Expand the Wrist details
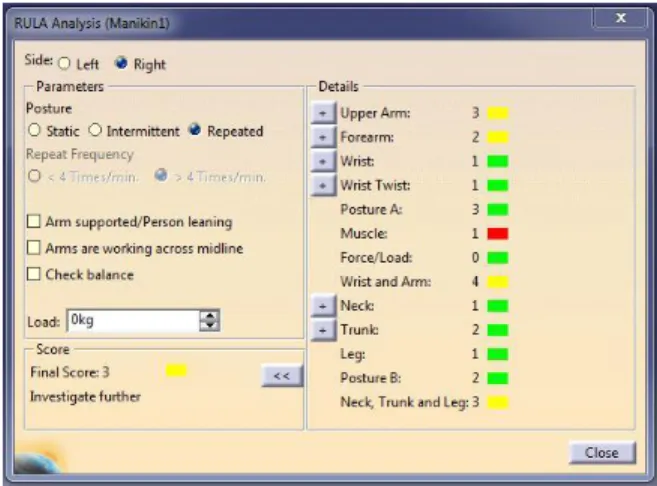 point(323,161)
